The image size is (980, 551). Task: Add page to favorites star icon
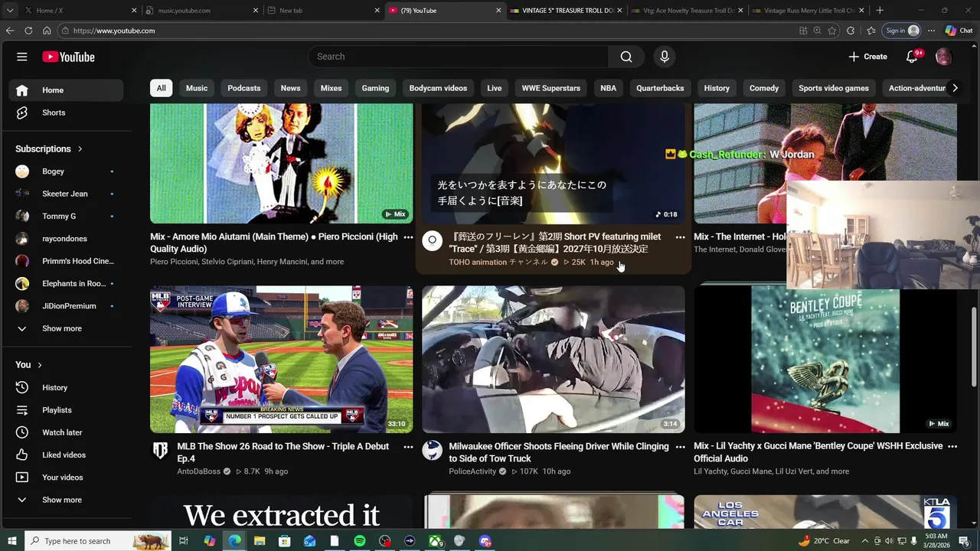tap(832, 31)
